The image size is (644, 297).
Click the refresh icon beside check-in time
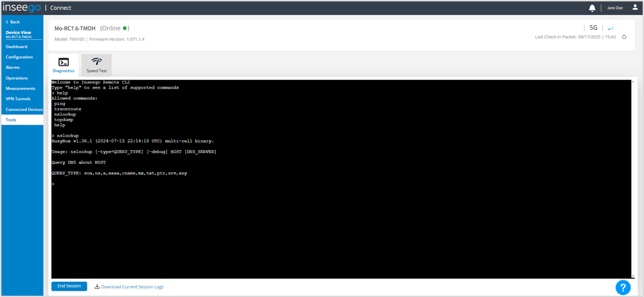tap(624, 37)
